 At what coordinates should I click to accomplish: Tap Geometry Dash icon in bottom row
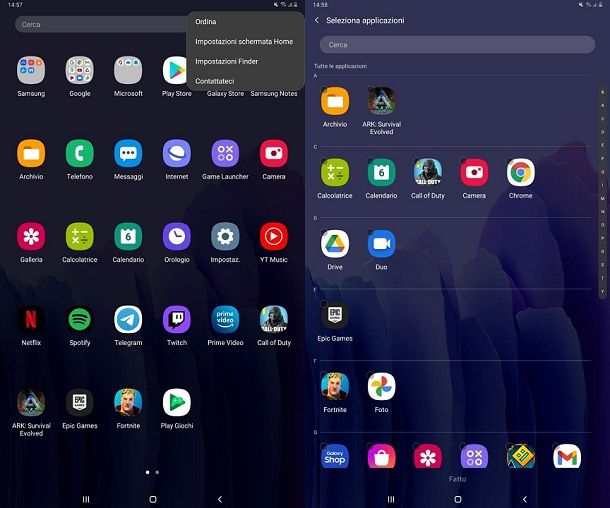(521, 457)
